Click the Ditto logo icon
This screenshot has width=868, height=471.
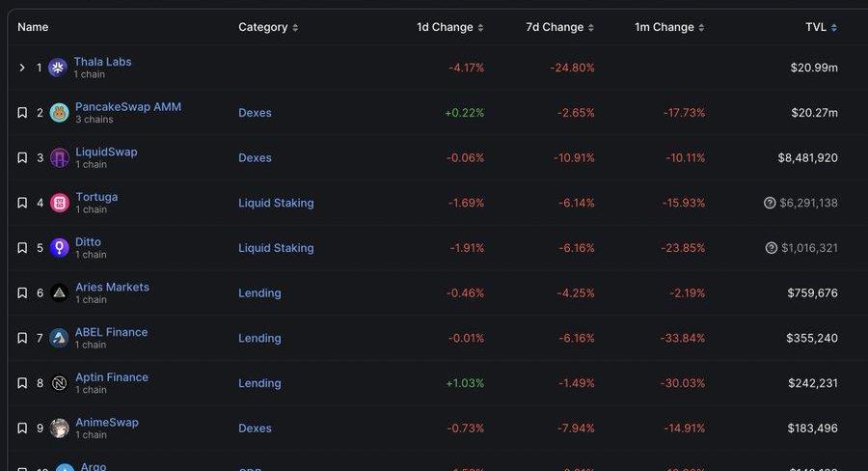[59, 248]
